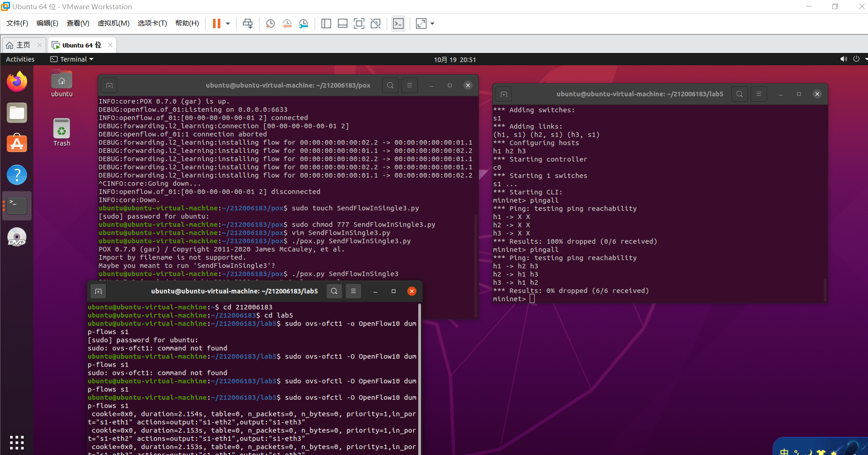Click the volume icon in system tray

[843, 59]
